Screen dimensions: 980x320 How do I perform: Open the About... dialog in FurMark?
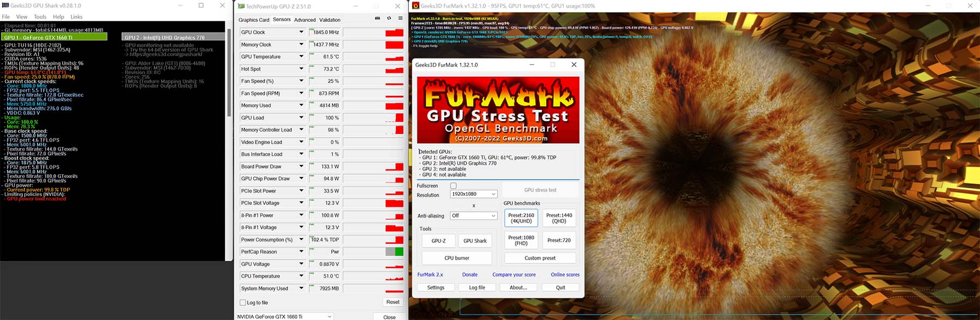(518, 287)
